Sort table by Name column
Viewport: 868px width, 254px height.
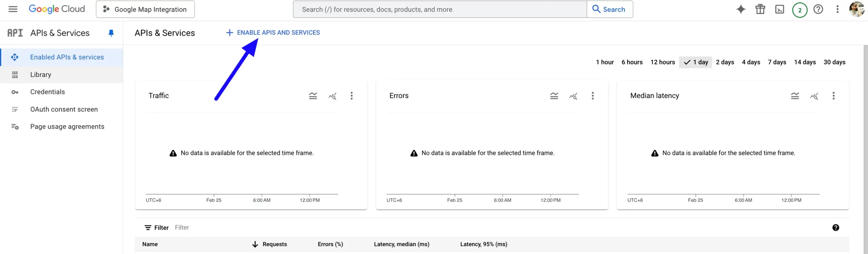[x=150, y=244]
